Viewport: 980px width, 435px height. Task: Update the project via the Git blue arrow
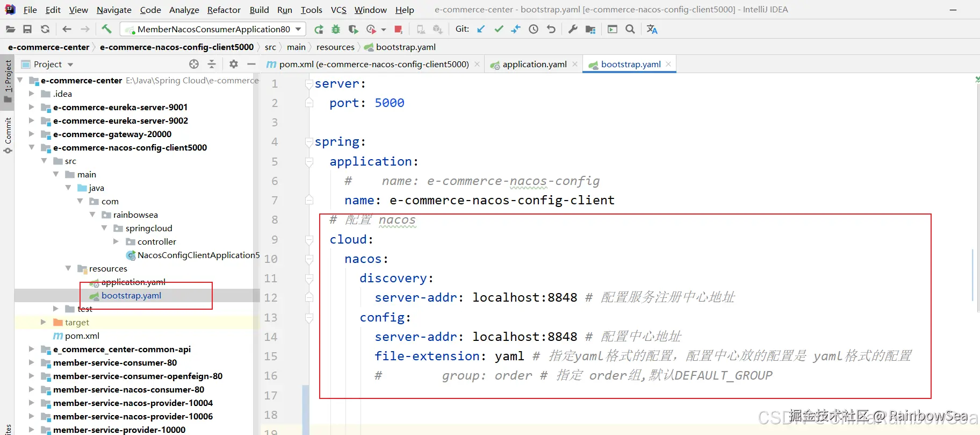481,29
